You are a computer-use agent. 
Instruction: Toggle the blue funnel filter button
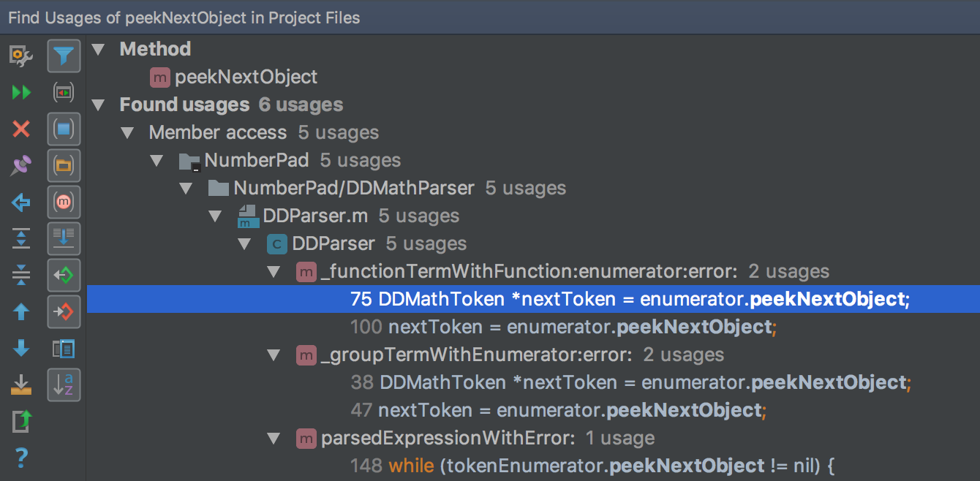click(64, 56)
